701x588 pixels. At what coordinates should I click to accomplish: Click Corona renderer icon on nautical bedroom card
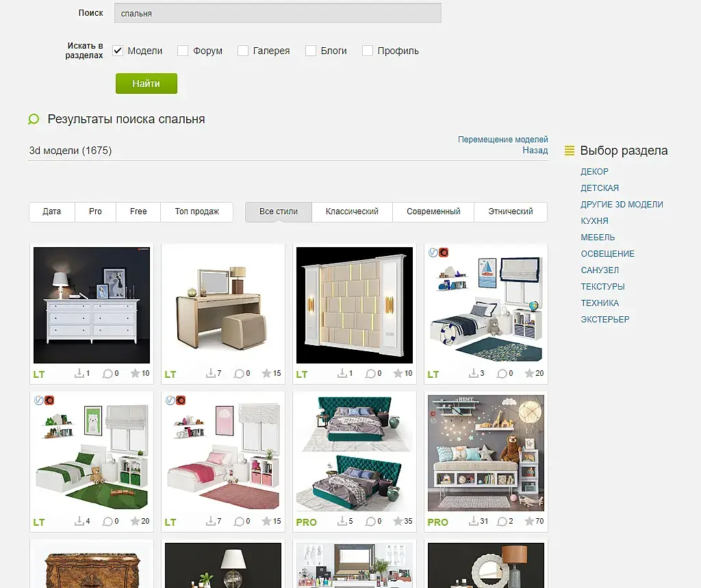click(x=444, y=253)
